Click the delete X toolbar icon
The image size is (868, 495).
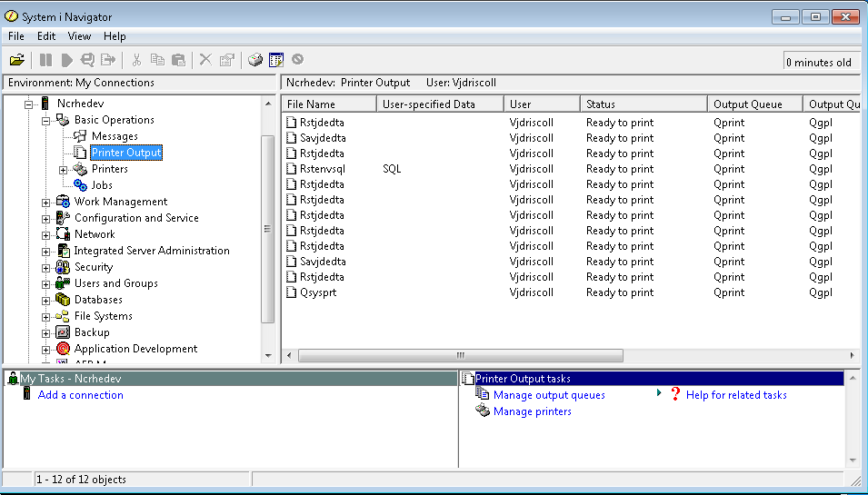[205, 60]
